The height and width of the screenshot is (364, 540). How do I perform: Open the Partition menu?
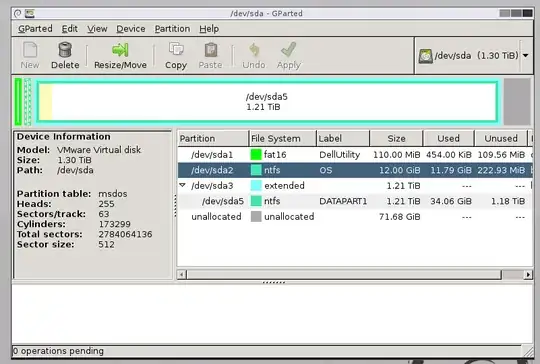point(172,29)
